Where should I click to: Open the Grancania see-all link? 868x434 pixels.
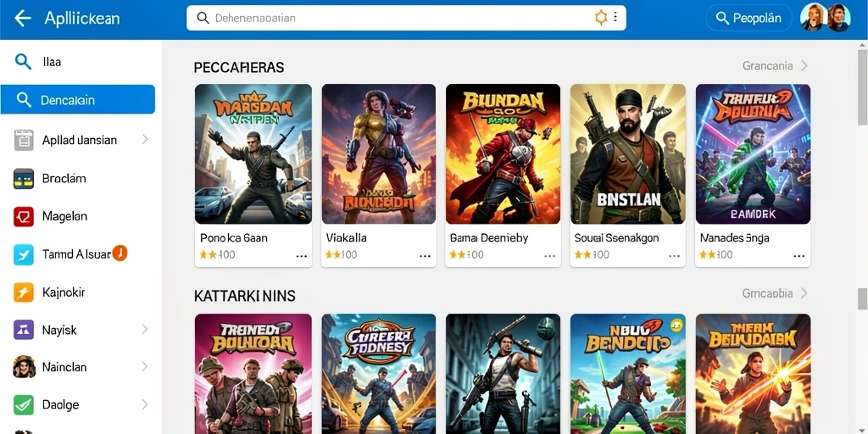pyautogui.click(x=767, y=66)
